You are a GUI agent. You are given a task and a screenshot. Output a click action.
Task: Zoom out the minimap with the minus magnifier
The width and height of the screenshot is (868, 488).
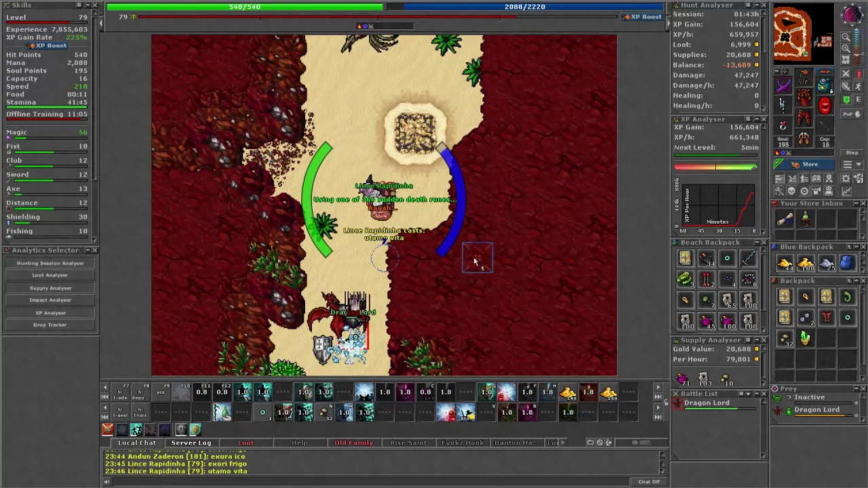coord(846,37)
